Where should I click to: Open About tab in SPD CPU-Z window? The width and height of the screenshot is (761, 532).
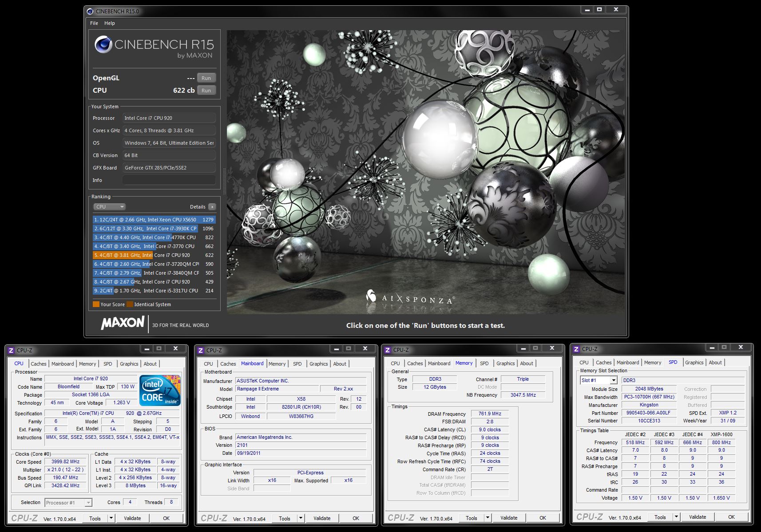(x=715, y=363)
